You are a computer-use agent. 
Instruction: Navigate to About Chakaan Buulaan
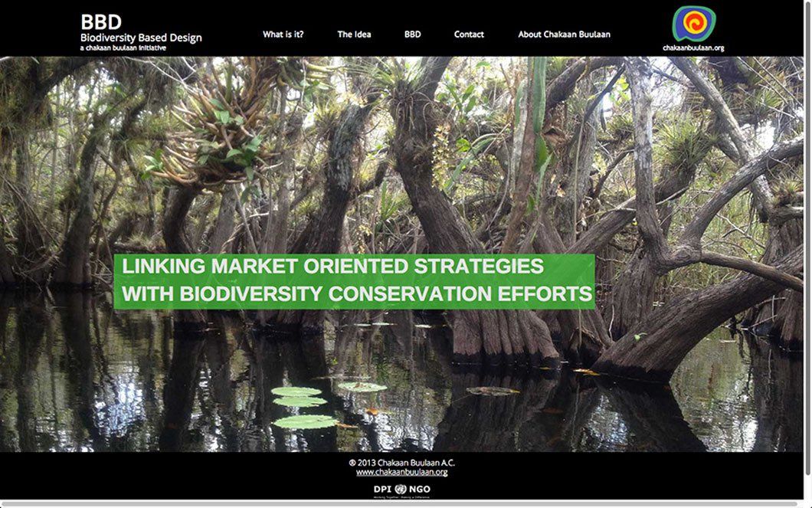(564, 34)
